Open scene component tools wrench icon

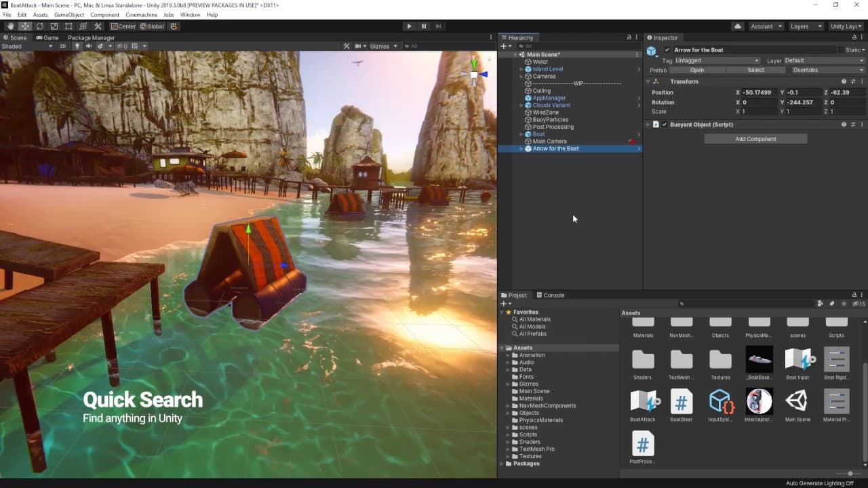[x=347, y=46]
